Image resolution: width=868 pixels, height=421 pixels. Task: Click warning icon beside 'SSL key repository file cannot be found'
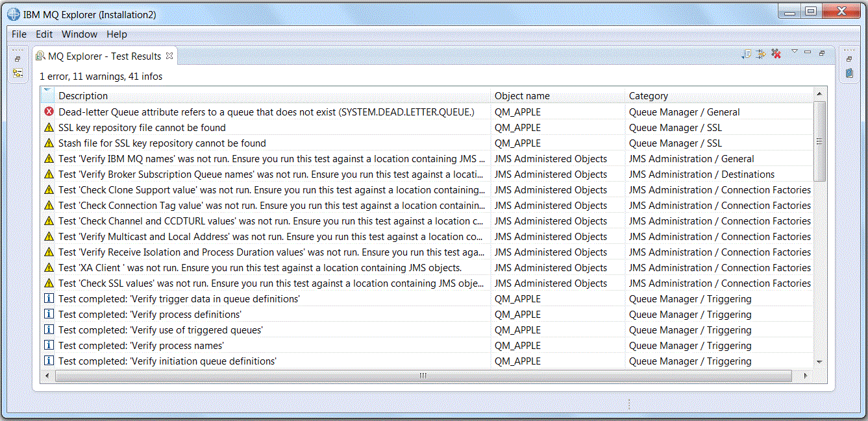[49, 127]
